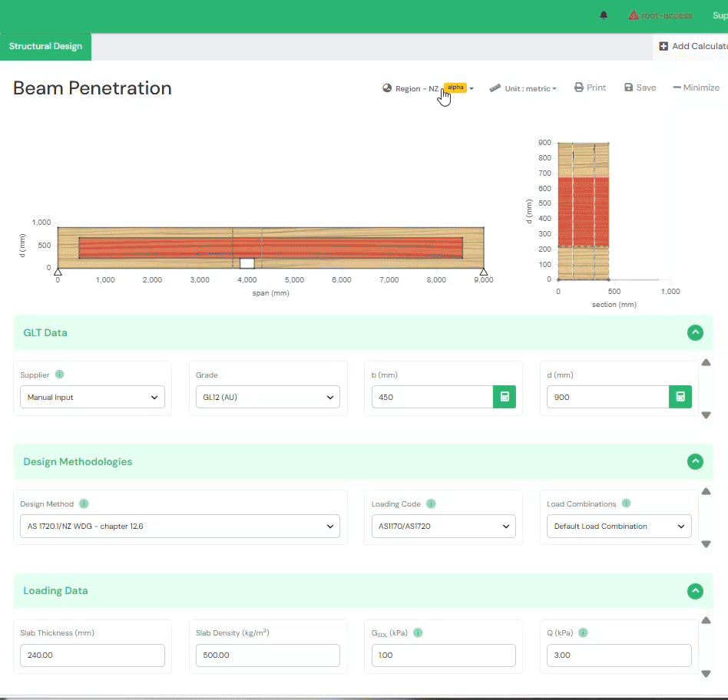Click the Add Calculator button

click(x=693, y=46)
